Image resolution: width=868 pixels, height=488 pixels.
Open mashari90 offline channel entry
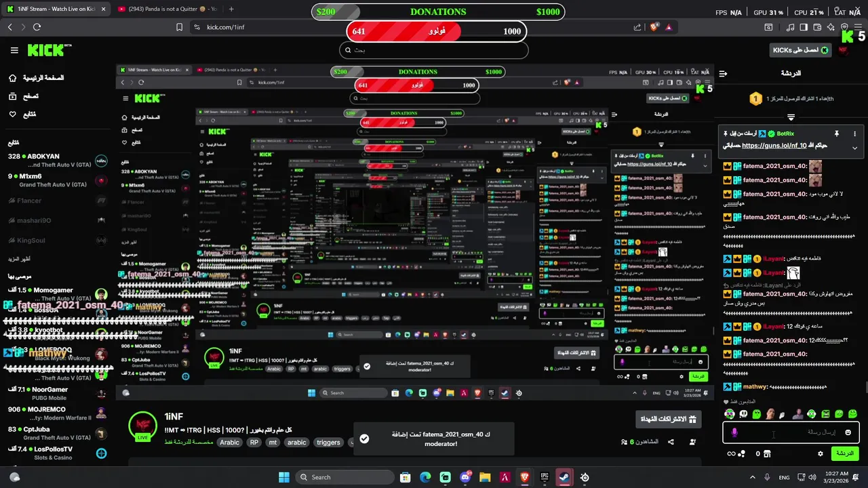click(x=58, y=220)
